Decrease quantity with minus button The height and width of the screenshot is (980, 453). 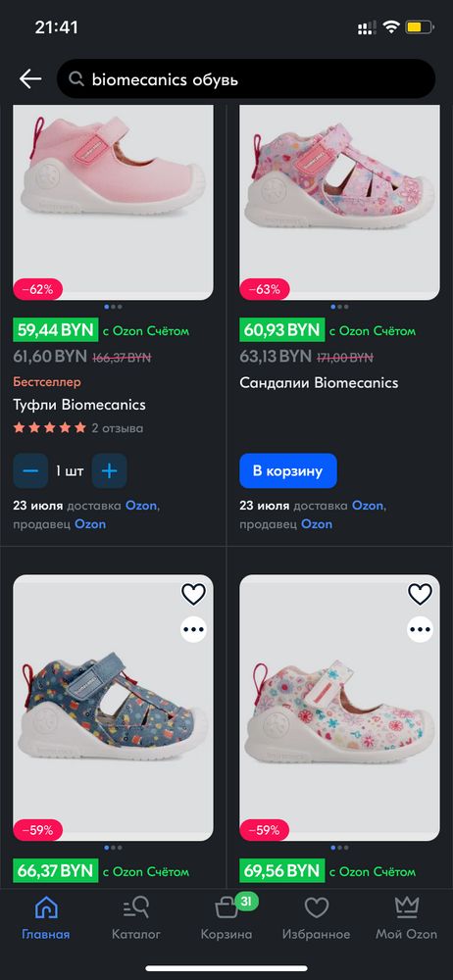[x=30, y=470]
